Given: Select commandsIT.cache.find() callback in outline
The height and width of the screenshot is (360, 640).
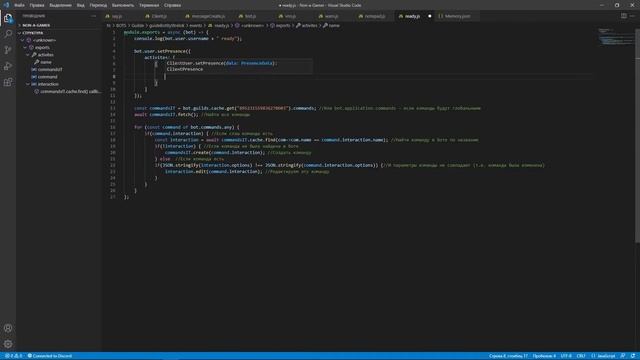Looking at the screenshot, I should pyautogui.click(x=69, y=91).
